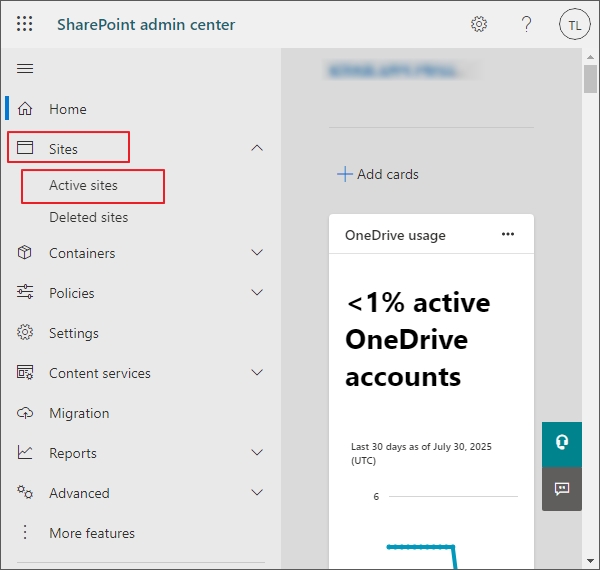
Task: Select Containers label in navigation
Action: tap(82, 253)
